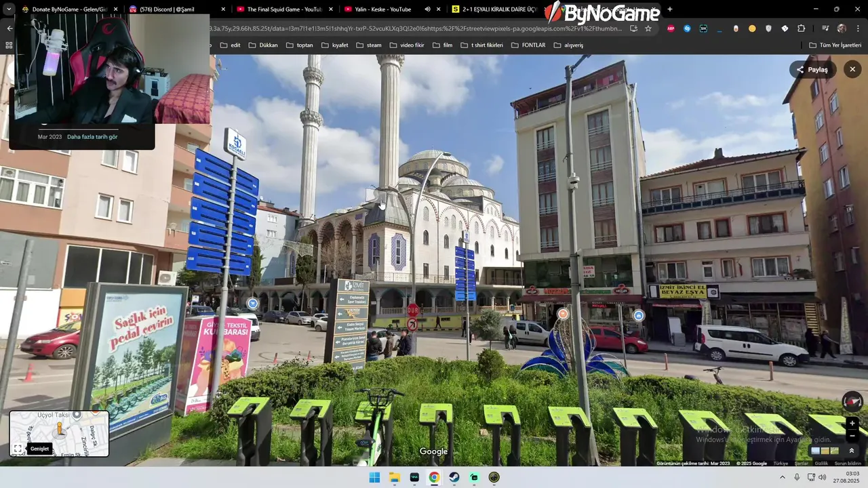This screenshot has width=868, height=488.
Task: Show hidden system tray icons
Action: click(x=782, y=477)
